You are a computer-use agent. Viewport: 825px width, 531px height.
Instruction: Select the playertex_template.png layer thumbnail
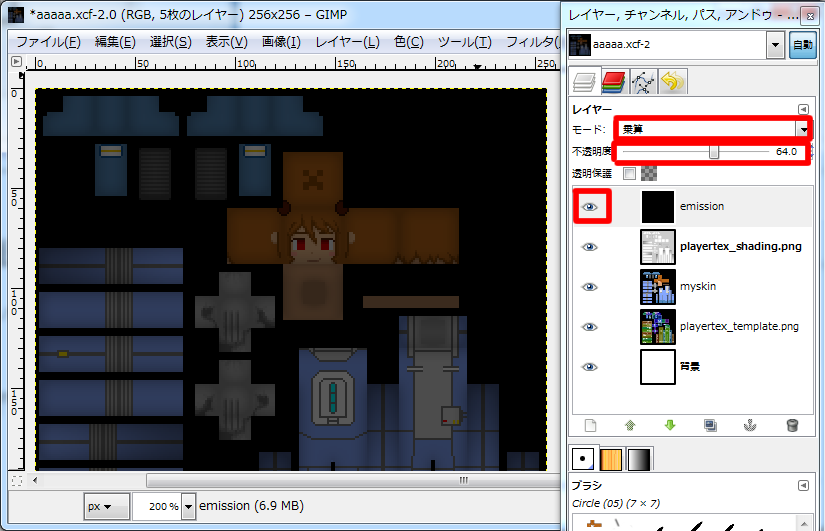click(x=658, y=327)
